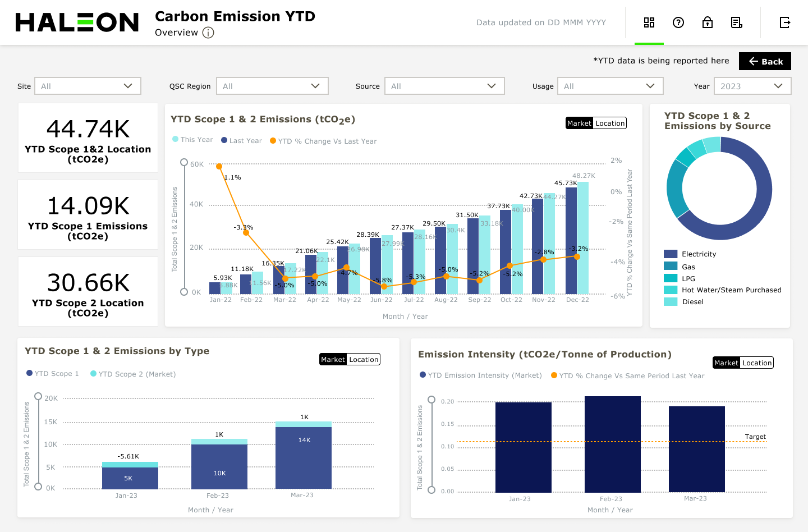Click the help question mark icon
The height and width of the screenshot is (532, 808).
point(678,22)
